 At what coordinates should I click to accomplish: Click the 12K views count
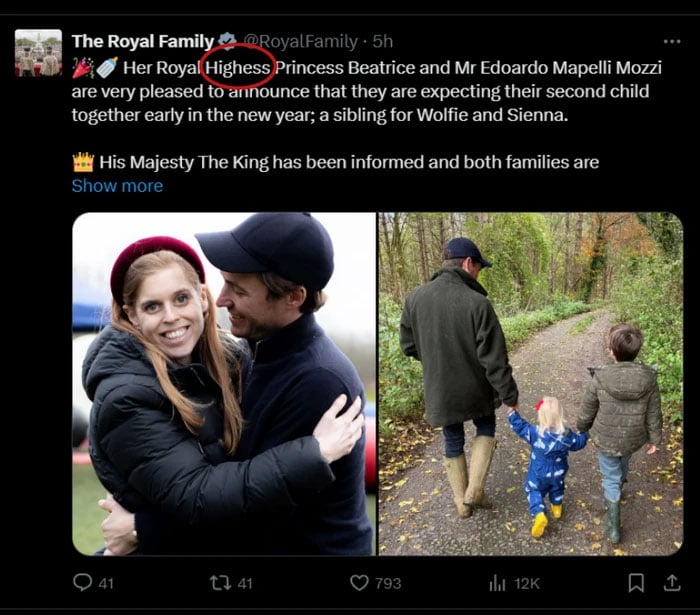[x=527, y=583]
